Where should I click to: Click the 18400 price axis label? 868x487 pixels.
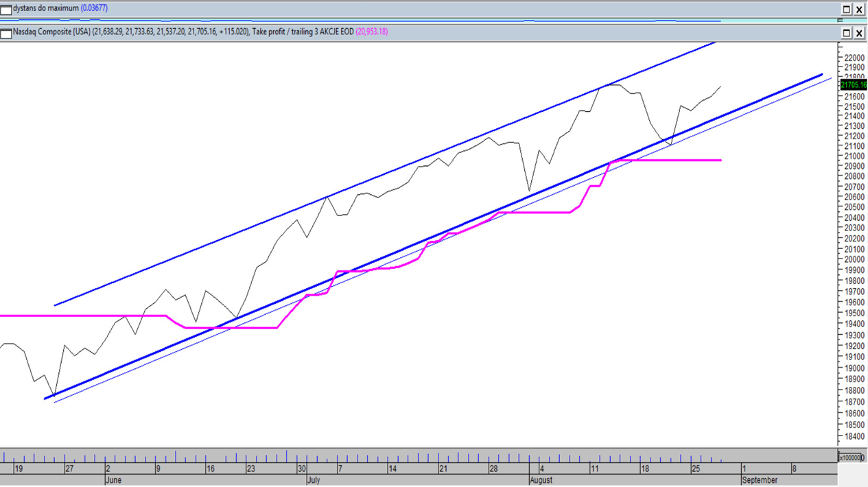(854, 436)
